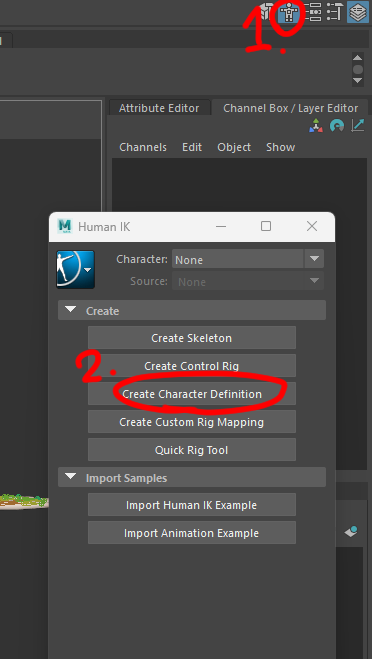The width and height of the screenshot is (372, 659).
Task: Open the Quick Rig Tool
Action: click(x=192, y=450)
